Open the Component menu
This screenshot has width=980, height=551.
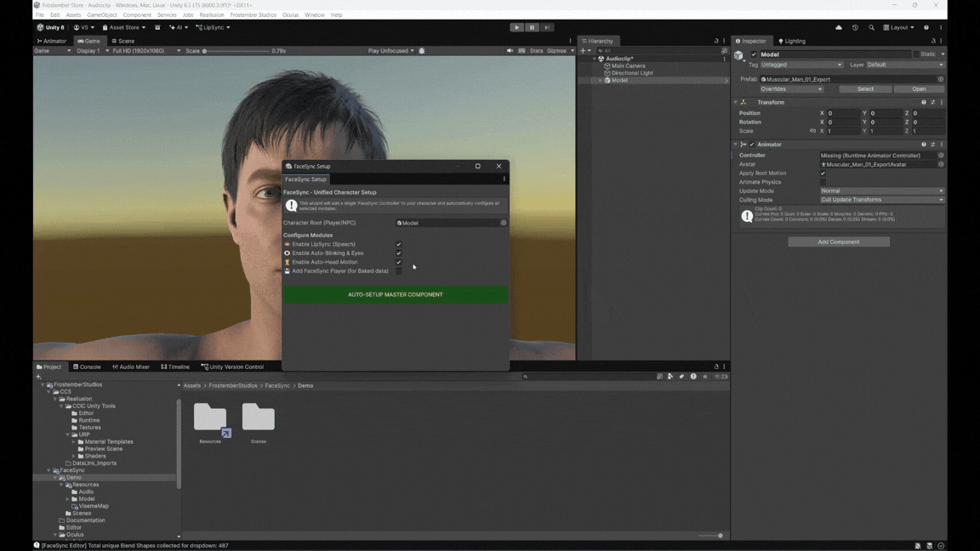[x=137, y=14]
